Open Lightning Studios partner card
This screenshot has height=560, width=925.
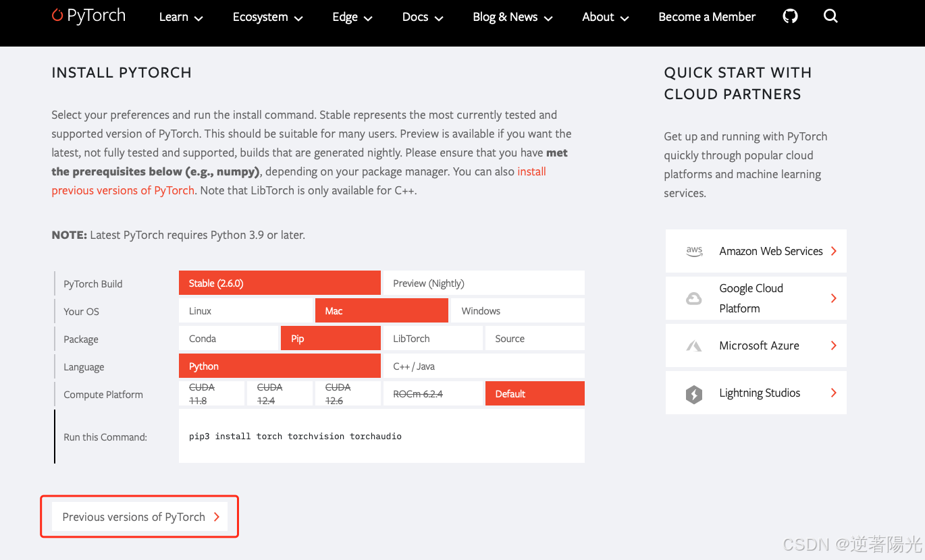point(756,393)
